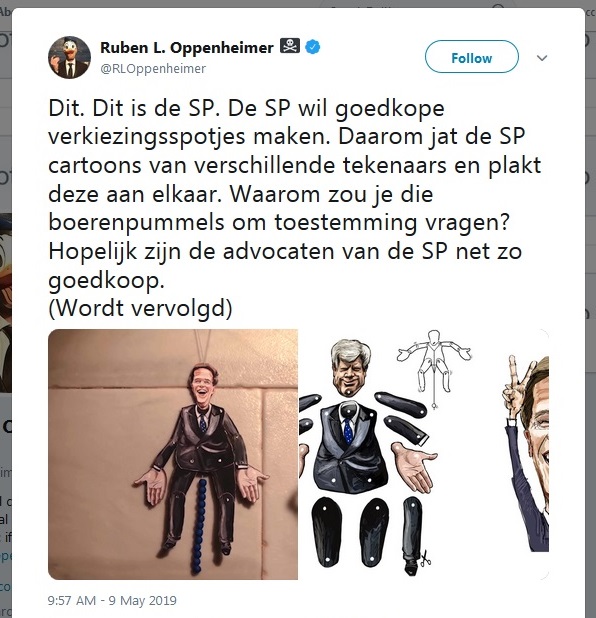Click the pirate flag emoji beside name
The width and height of the screenshot is (596, 618).
[290, 46]
